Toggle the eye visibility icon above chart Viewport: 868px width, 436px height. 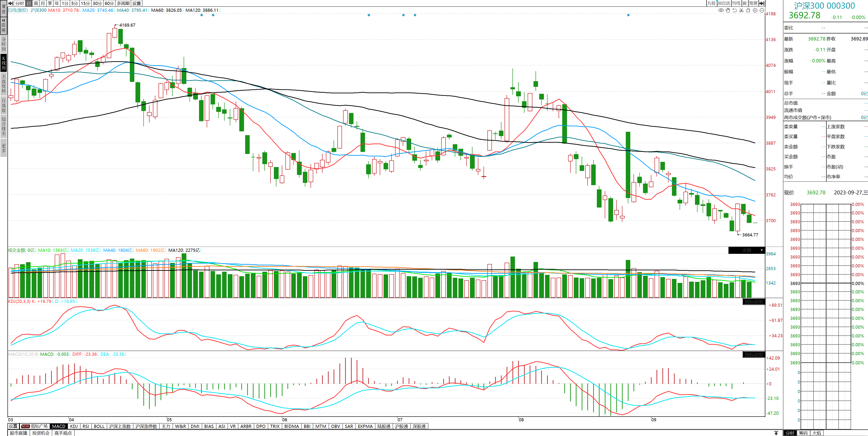[x=721, y=10]
